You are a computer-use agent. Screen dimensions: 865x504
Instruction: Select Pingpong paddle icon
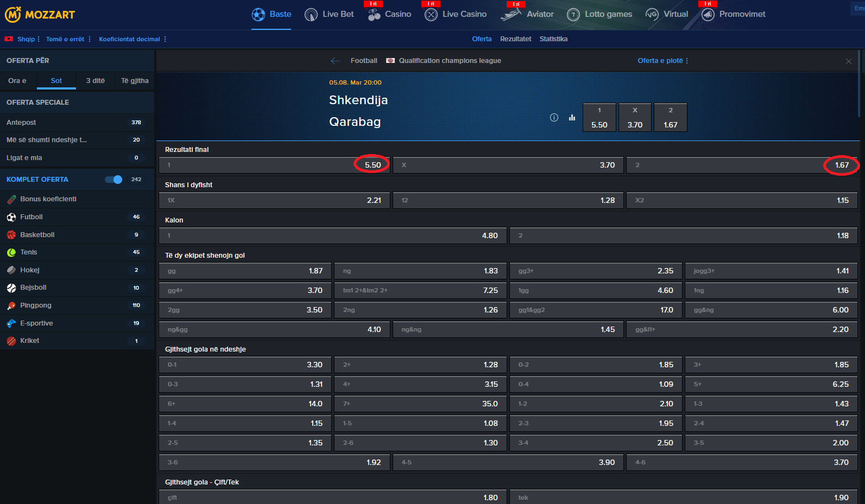[x=11, y=306]
